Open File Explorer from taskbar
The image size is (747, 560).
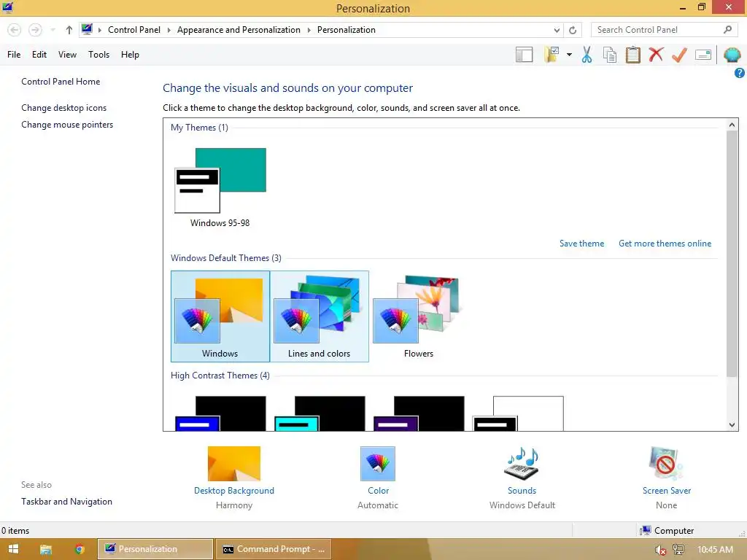(x=46, y=549)
